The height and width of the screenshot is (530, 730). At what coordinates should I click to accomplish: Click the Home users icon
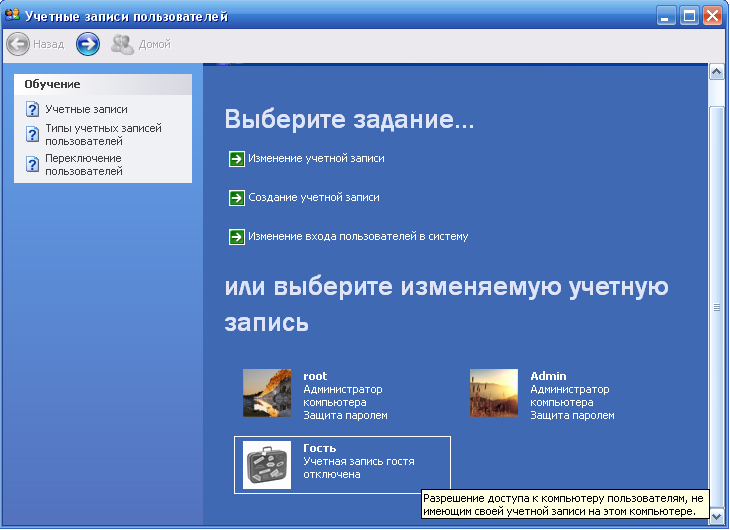click(x=122, y=45)
